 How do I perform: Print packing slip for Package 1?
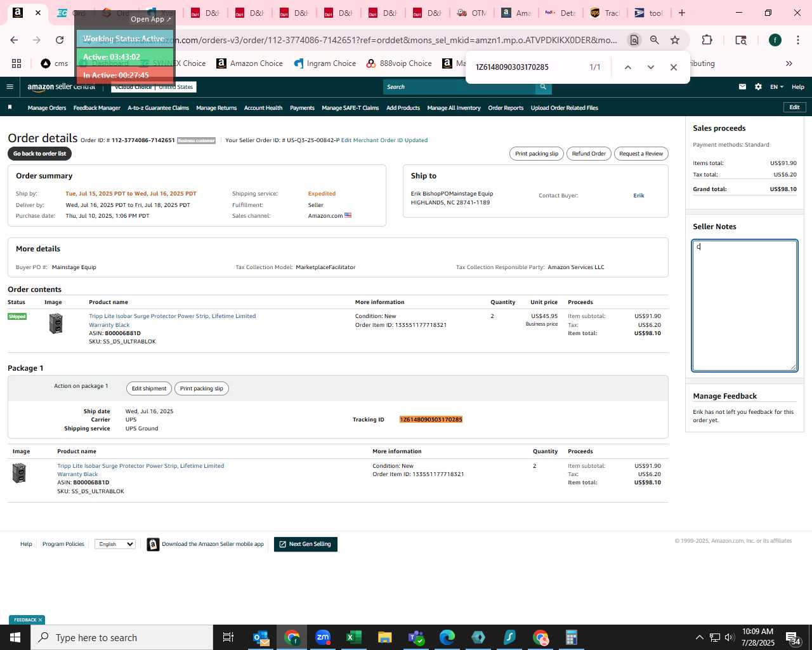(x=201, y=388)
